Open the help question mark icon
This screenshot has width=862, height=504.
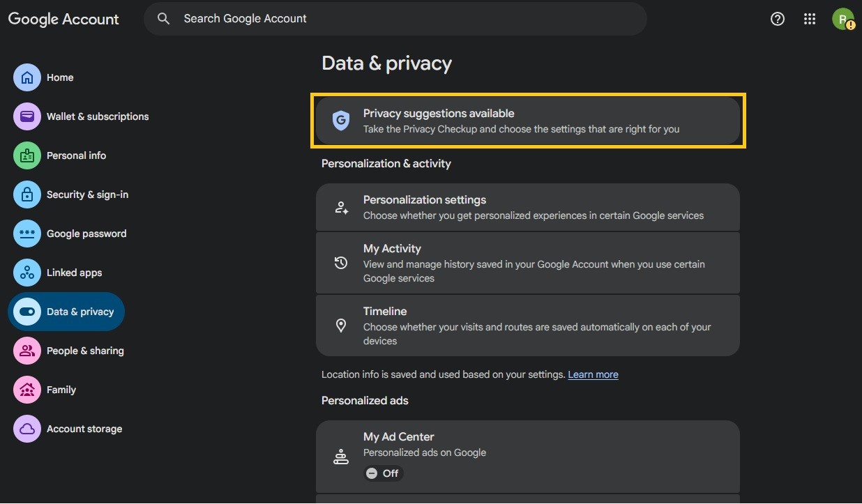click(778, 19)
